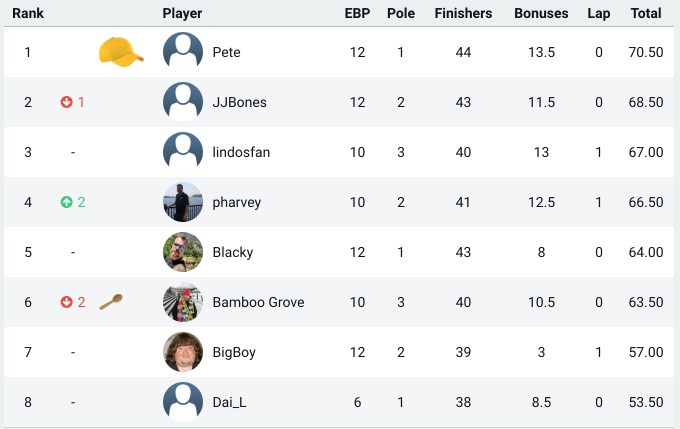The height and width of the screenshot is (429, 680).
Task: Sort by the Bonuses column header
Action: [541, 13]
